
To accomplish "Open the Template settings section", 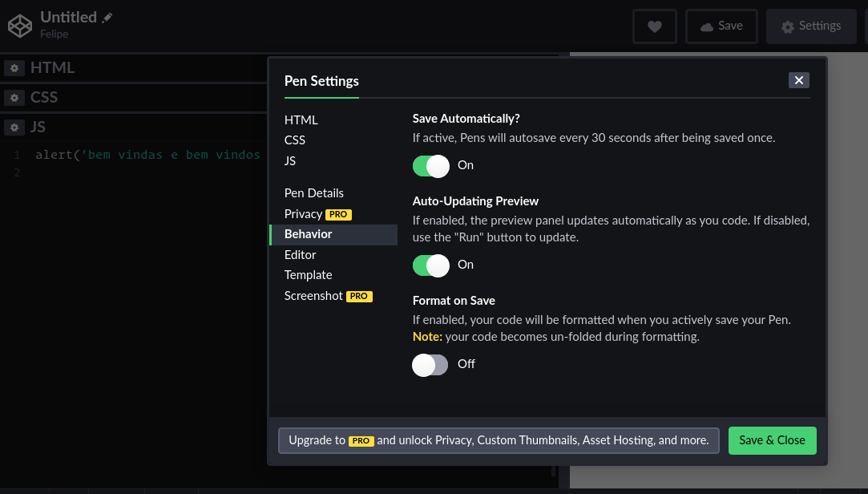I will click(x=308, y=274).
